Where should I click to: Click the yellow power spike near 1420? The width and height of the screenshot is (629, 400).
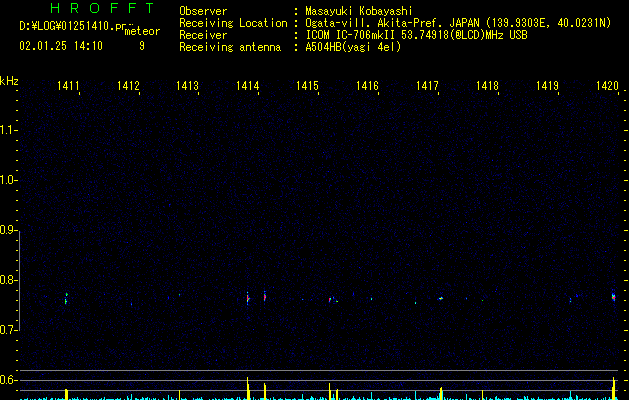tap(614, 388)
